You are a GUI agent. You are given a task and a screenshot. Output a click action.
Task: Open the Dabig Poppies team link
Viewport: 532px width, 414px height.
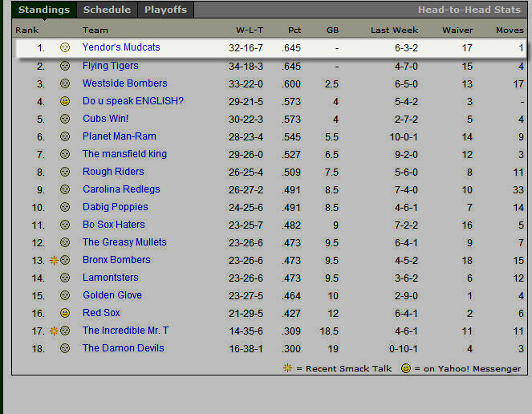116,207
